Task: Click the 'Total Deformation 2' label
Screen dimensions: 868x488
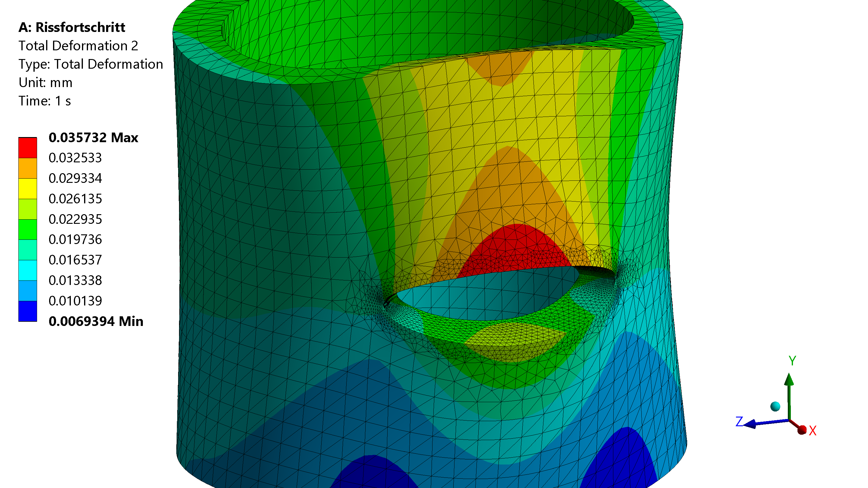Action: pyautogui.click(x=78, y=46)
